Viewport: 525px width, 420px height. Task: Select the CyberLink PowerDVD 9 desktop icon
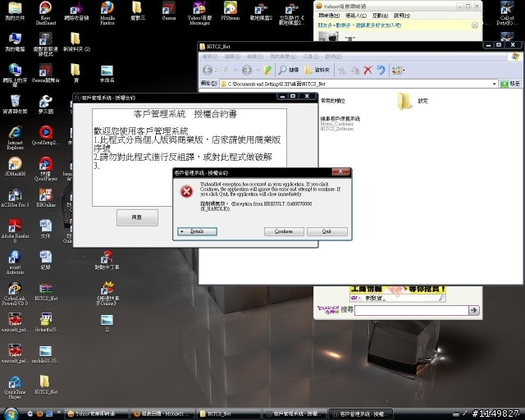point(15,294)
